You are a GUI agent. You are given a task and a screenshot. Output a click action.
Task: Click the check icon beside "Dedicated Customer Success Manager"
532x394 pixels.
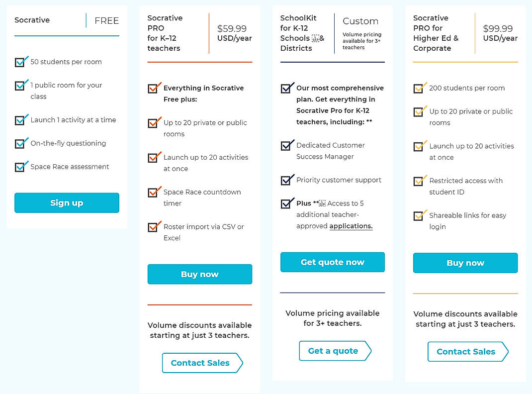pos(287,145)
